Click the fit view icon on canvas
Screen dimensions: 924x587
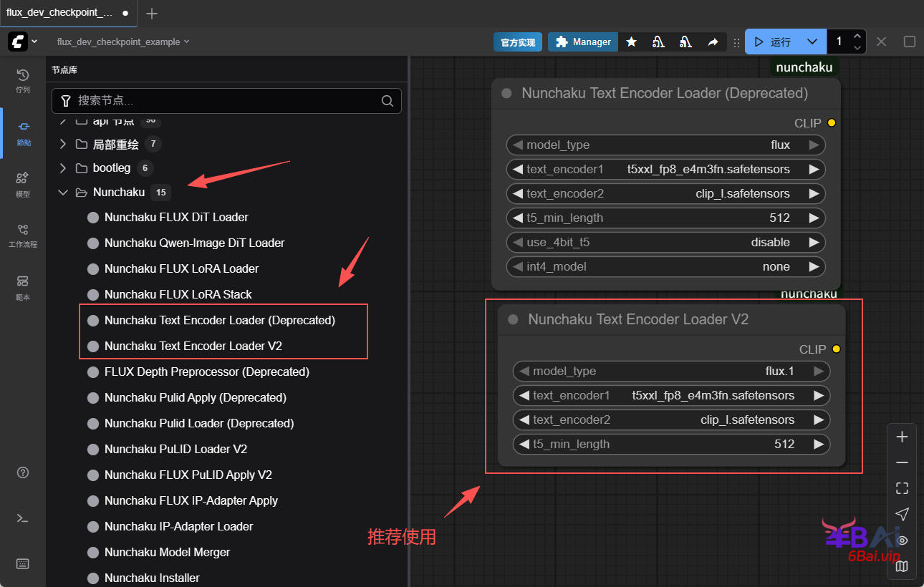click(902, 488)
